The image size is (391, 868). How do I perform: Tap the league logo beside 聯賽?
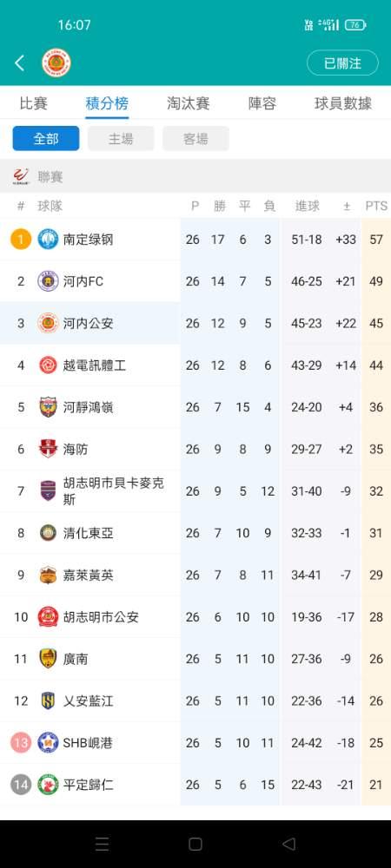21,176
